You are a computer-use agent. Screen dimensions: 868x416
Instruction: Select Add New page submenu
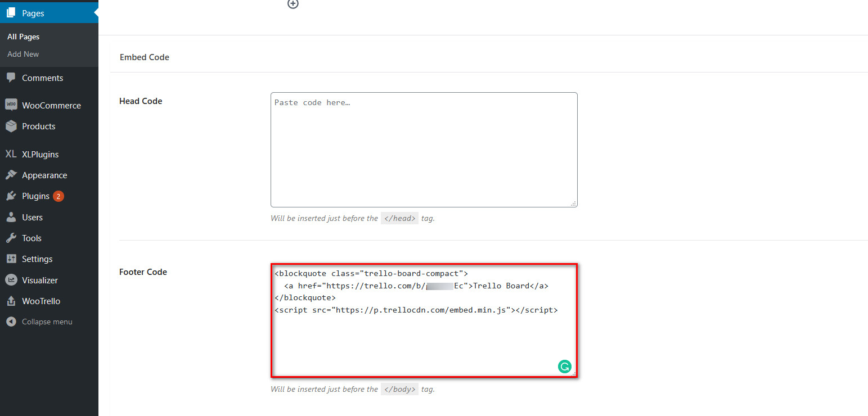click(x=23, y=54)
